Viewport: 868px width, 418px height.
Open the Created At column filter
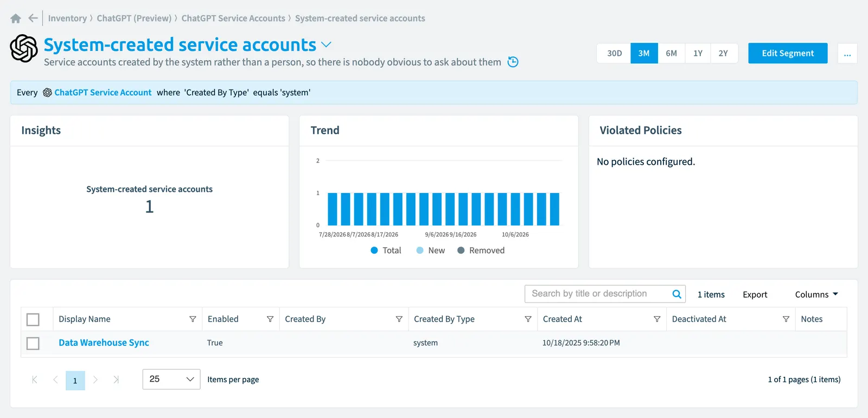coord(657,319)
